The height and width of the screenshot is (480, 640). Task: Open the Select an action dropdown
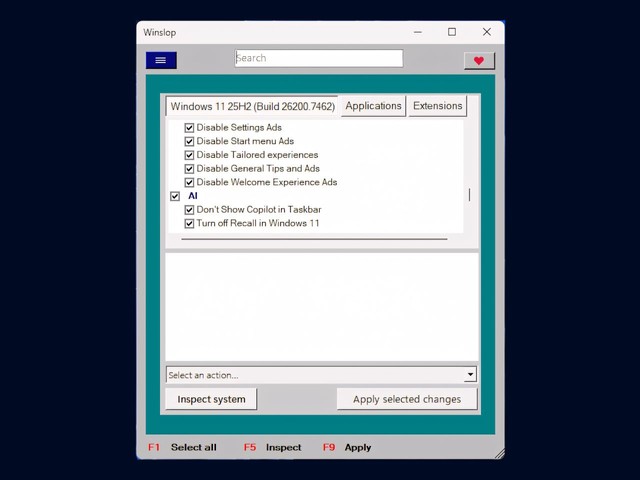click(x=321, y=375)
